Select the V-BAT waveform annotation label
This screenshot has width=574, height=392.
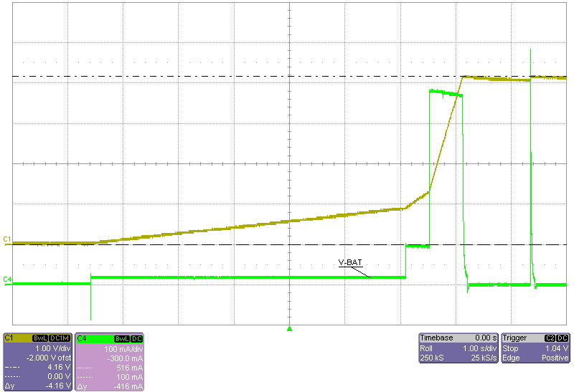[350, 262]
